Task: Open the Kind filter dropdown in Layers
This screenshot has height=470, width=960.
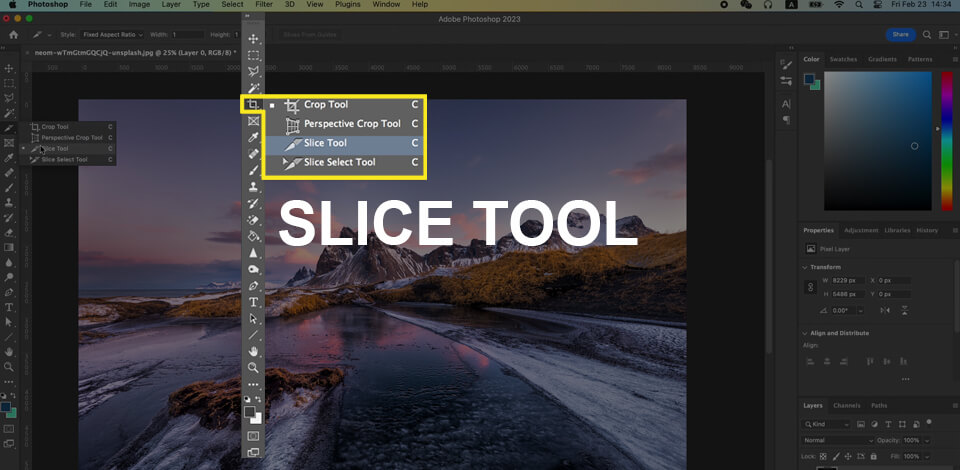Action: point(827,424)
